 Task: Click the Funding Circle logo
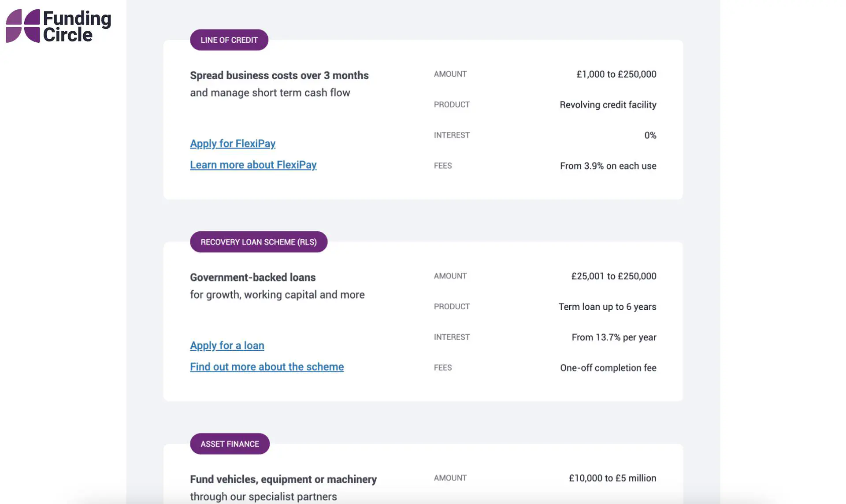pos(58,26)
